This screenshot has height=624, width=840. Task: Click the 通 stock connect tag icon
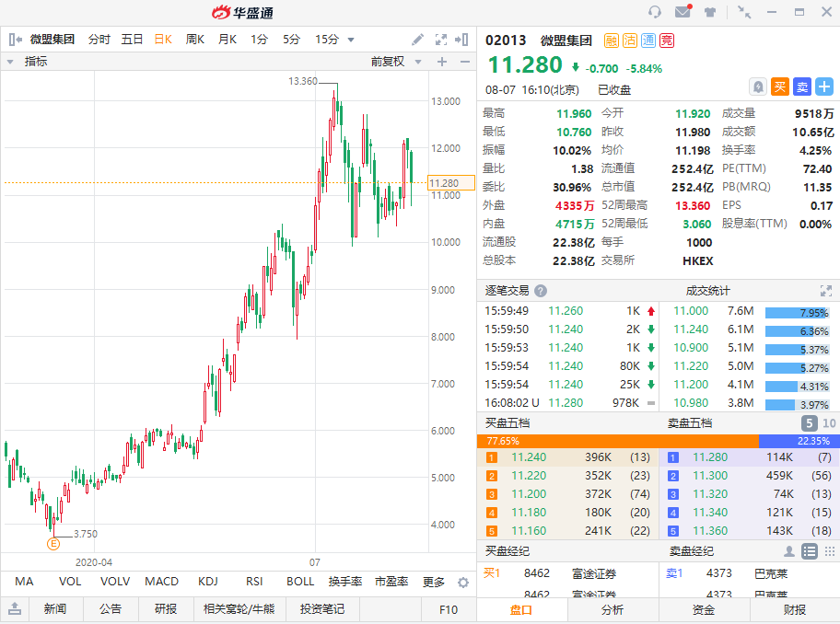[x=648, y=40]
